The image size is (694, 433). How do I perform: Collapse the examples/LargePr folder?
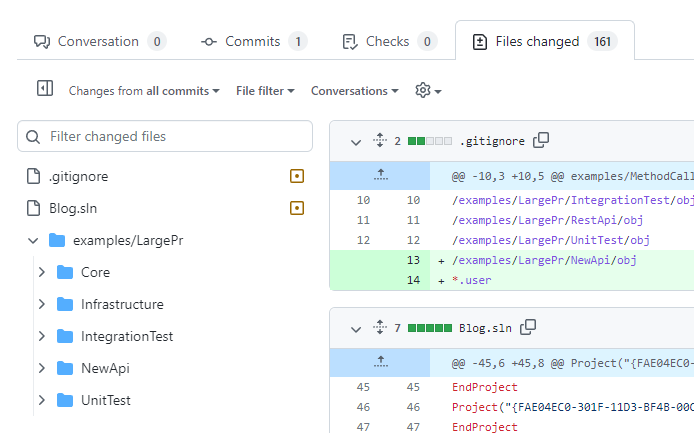tap(33, 240)
